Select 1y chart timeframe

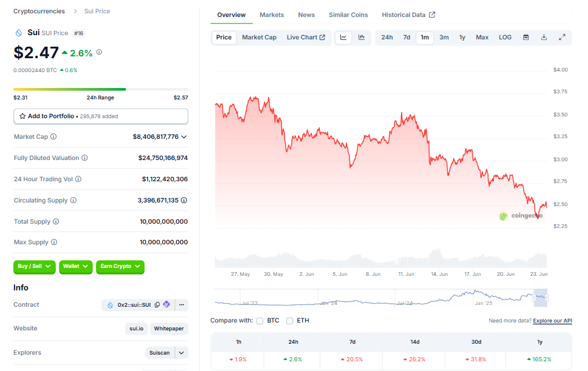tap(462, 38)
